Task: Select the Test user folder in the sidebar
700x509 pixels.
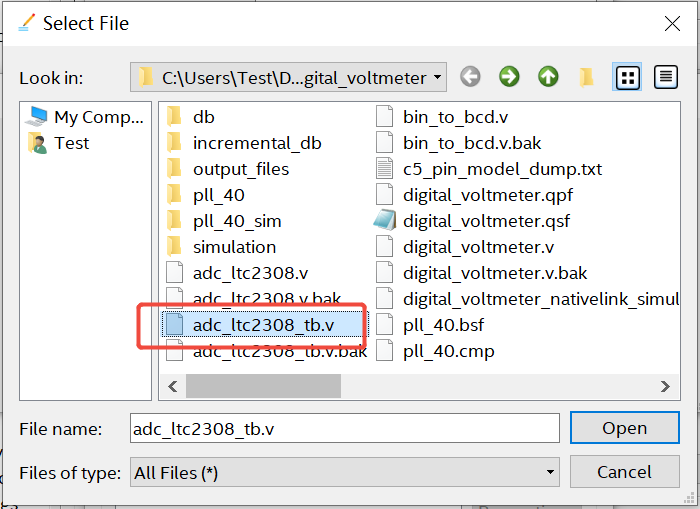Action: pyautogui.click(x=59, y=143)
